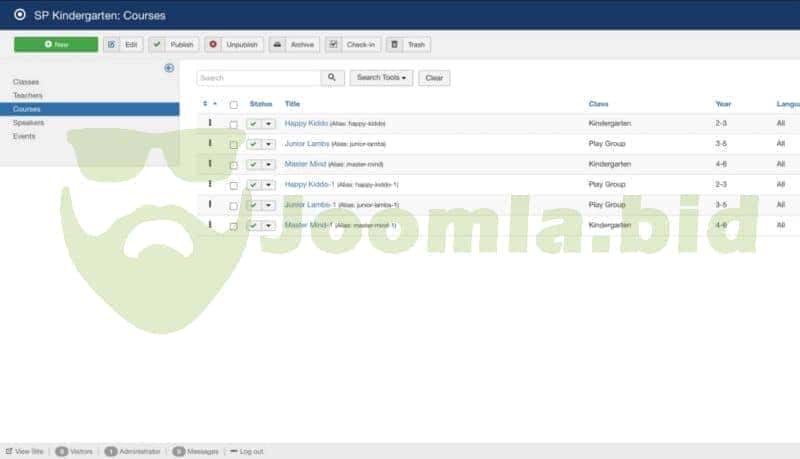
Task: Open Teachers in the sidebar menu
Action: tap(27, 95)
